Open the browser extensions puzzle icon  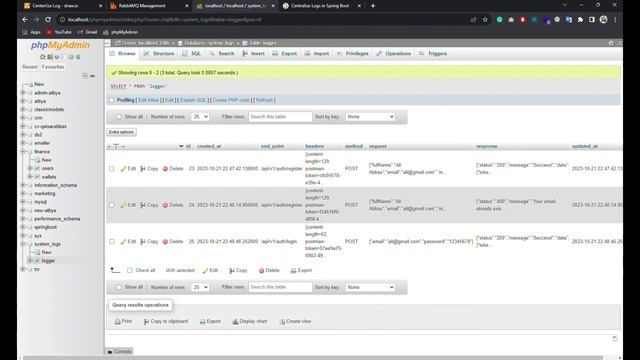[x=580, y=20]
